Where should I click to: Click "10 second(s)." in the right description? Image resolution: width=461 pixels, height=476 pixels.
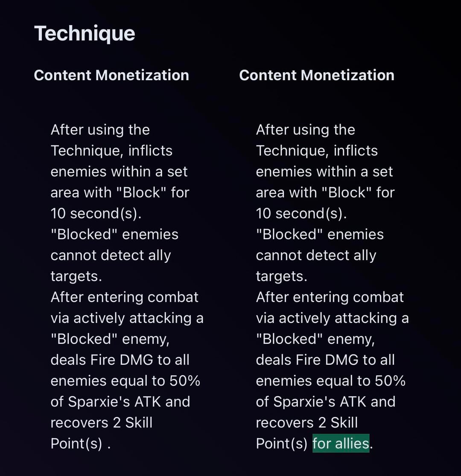pos(301,213)
